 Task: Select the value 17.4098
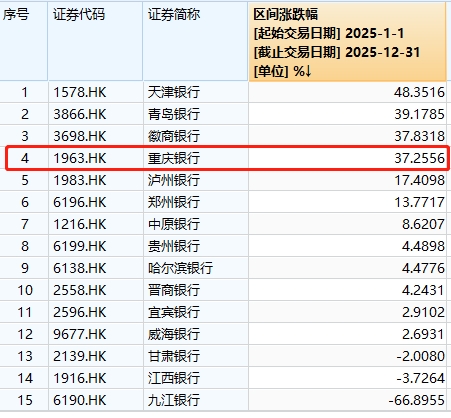pyautogui.click(x=419, y=180)
